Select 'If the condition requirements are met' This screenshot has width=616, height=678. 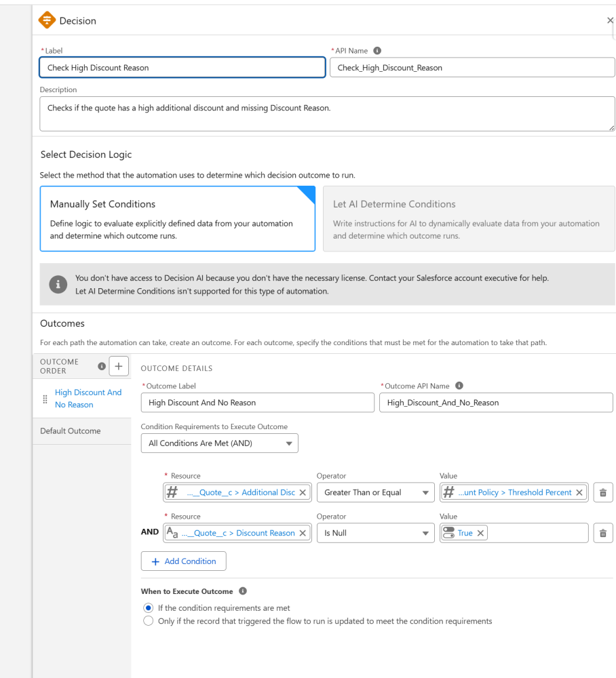click(x=149, y=608)
